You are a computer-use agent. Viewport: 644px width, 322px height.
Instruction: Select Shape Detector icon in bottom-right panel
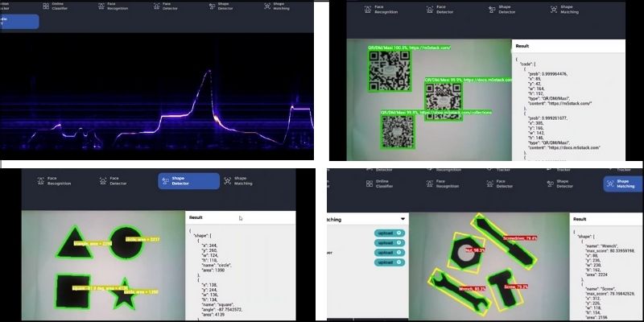click(551, 184)
